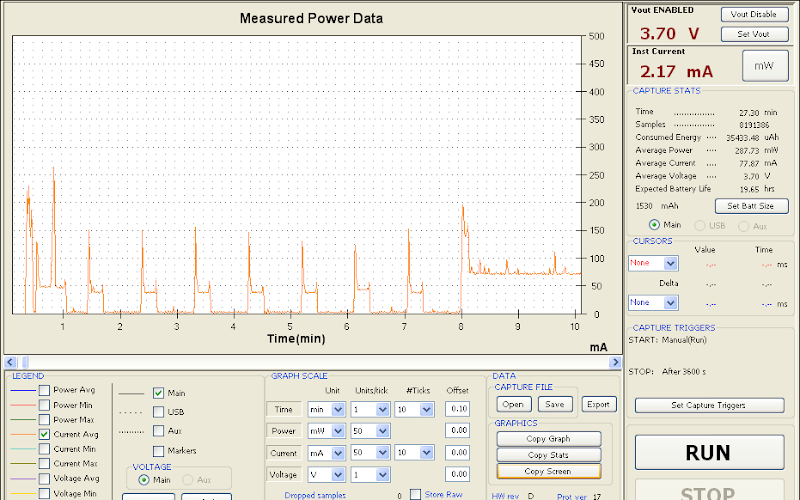The height and width of the screenshot is (500, 800).
Task: Click the Voltage scale row button
Action: click(284, 475)
